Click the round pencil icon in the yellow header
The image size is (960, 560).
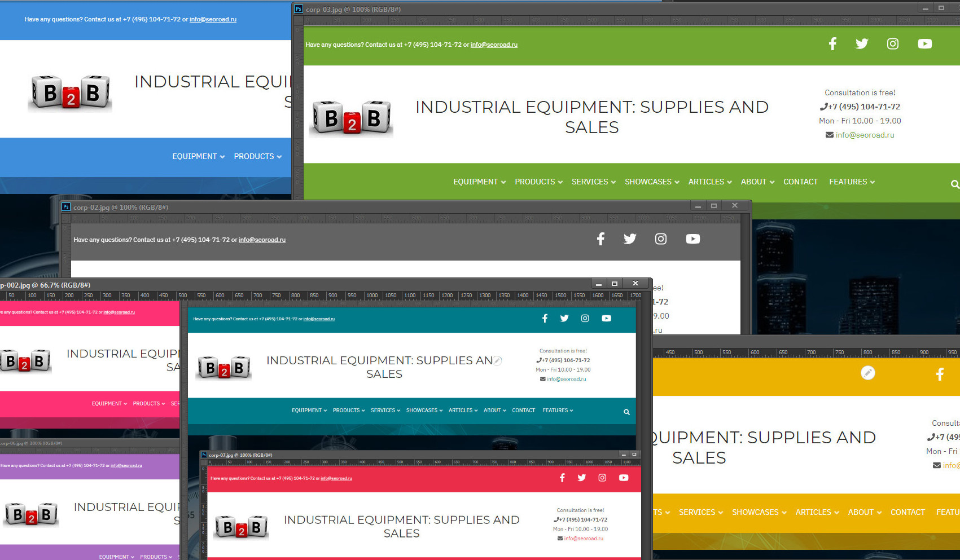(868, 373)
